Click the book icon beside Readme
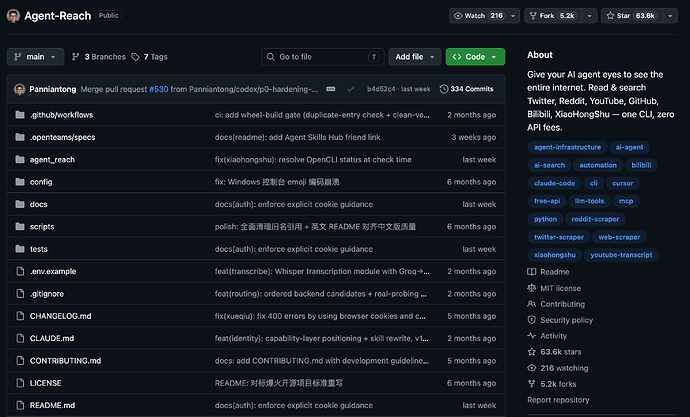The width and height of the screenshot is (690, 417). coord(532,272)
